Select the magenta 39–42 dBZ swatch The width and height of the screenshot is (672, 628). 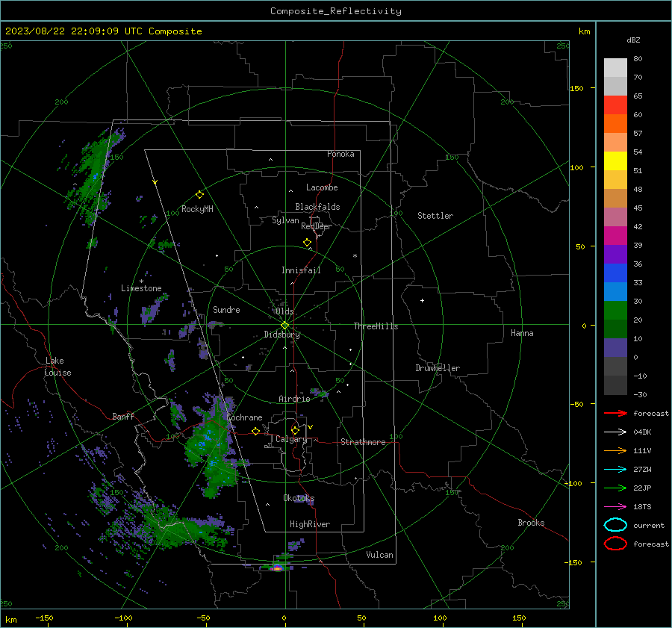tap(615, 236)
